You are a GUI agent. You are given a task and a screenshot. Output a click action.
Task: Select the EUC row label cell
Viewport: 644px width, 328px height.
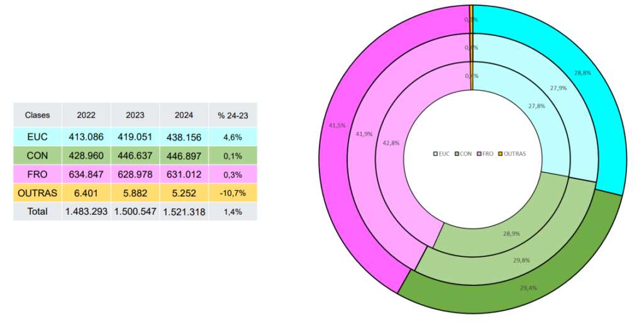[38, 135]
